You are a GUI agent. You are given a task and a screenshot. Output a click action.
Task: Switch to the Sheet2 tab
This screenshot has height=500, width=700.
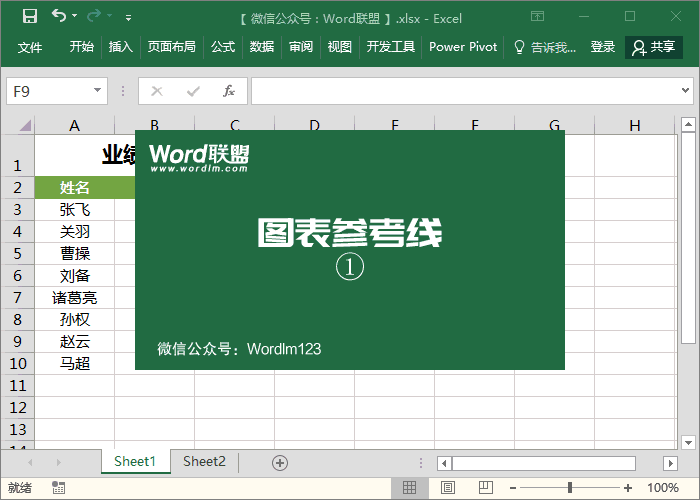204,461
